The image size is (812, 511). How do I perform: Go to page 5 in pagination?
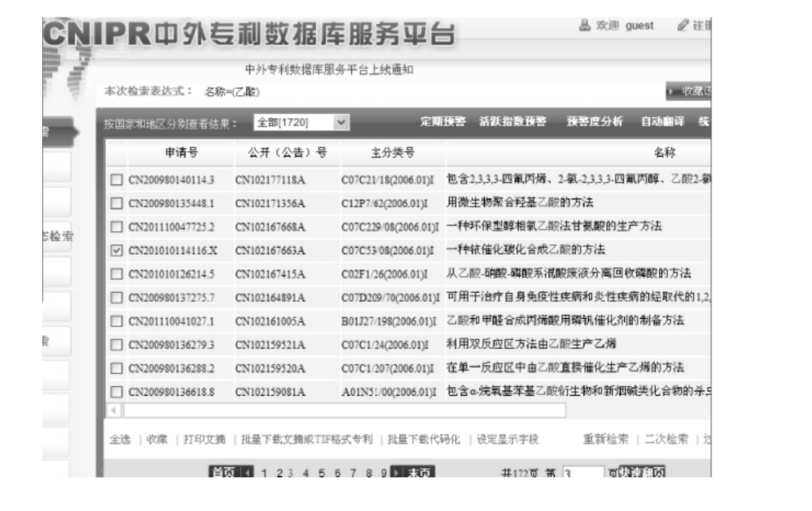(x=321, y=473)
